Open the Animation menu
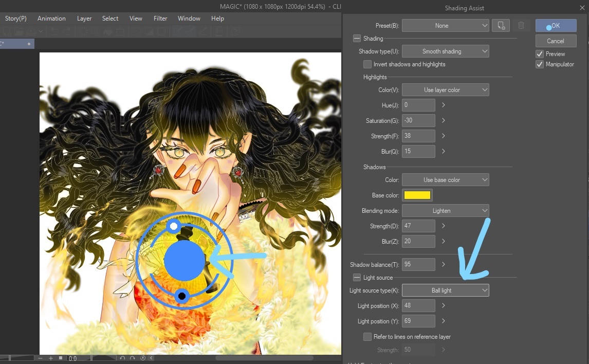 [x=51, y=18]
